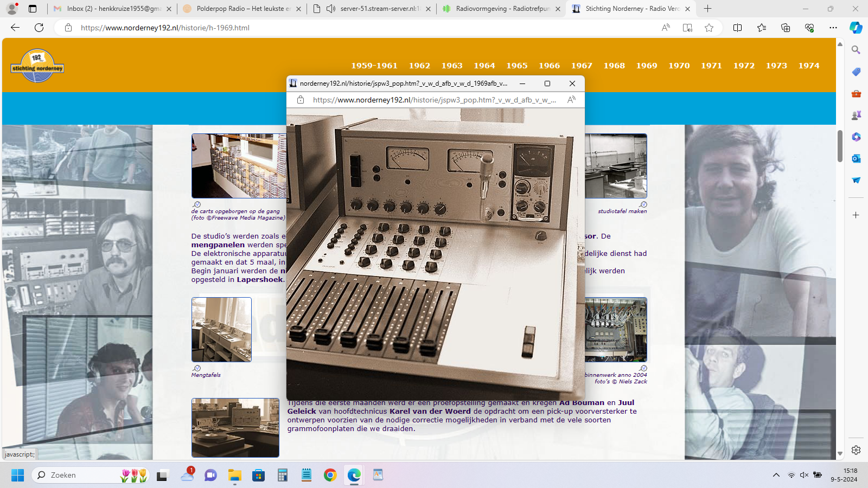Screen dimensions: 868x488
Task: Click the Stichting Norderney logo
Action: click(37, 66)
